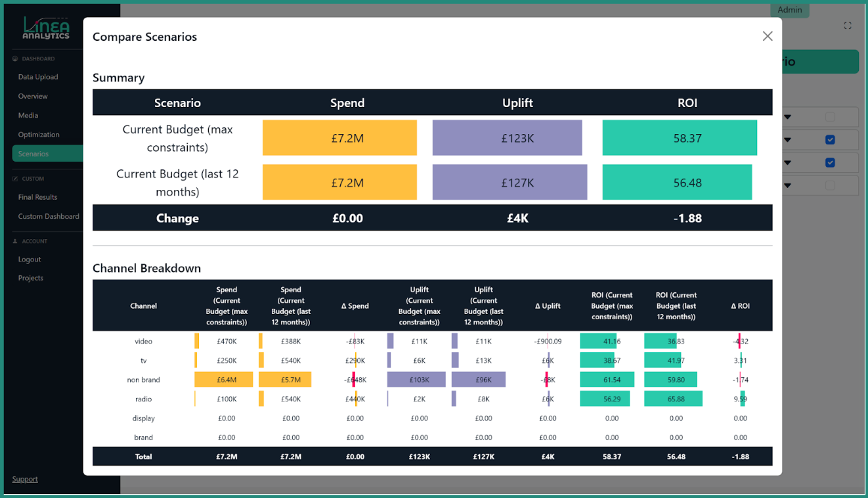Viewport: 868px width, 498px height.
Task: Close the Compare Scenarios dialog
Action: pos(767,36)
